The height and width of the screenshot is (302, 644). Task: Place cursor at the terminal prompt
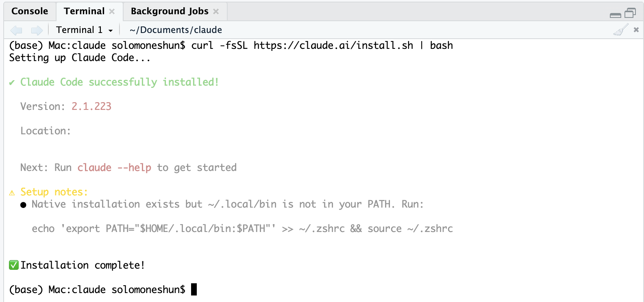click(194, 289)
